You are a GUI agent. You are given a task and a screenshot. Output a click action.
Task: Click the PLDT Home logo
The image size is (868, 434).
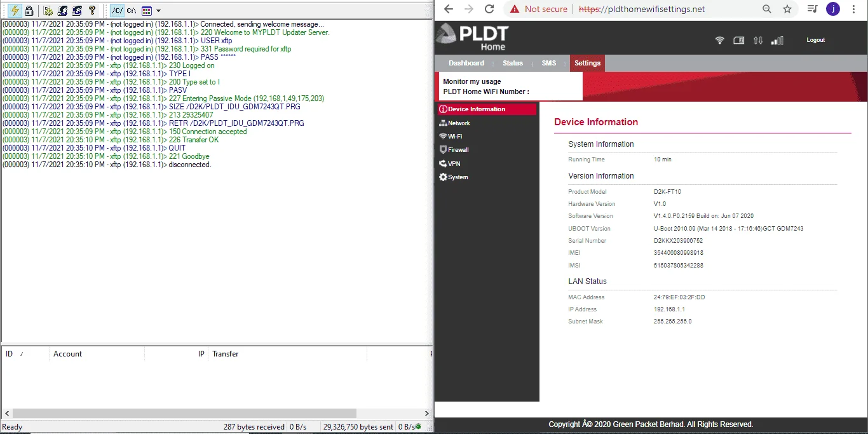472,37
